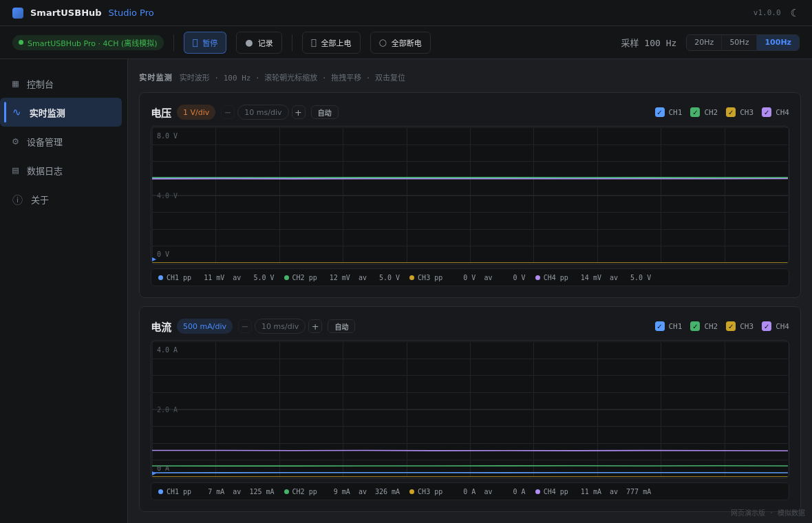This screenshot has width=812, height=523.
Task: Click the 电流 panel title
Action: tap(161, 327)
